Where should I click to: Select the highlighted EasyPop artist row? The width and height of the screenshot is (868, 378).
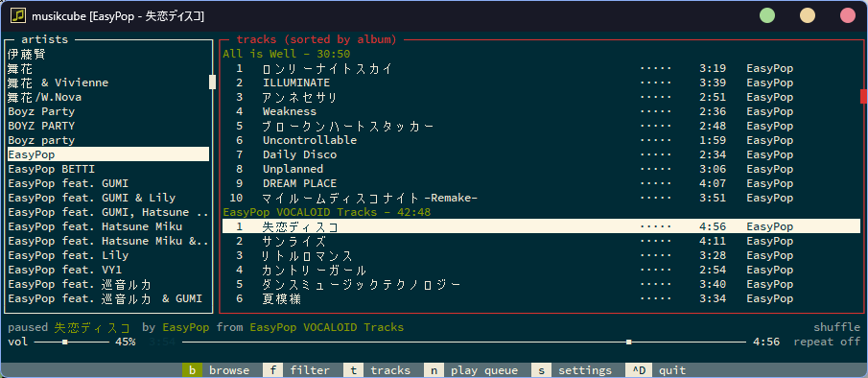click(x=108, y=154)
